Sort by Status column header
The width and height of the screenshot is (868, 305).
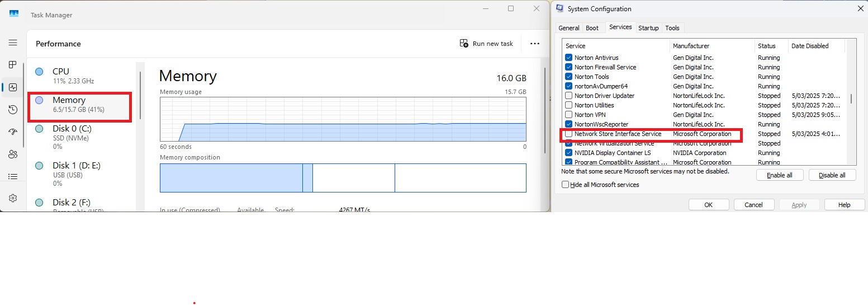click(771, 46)
